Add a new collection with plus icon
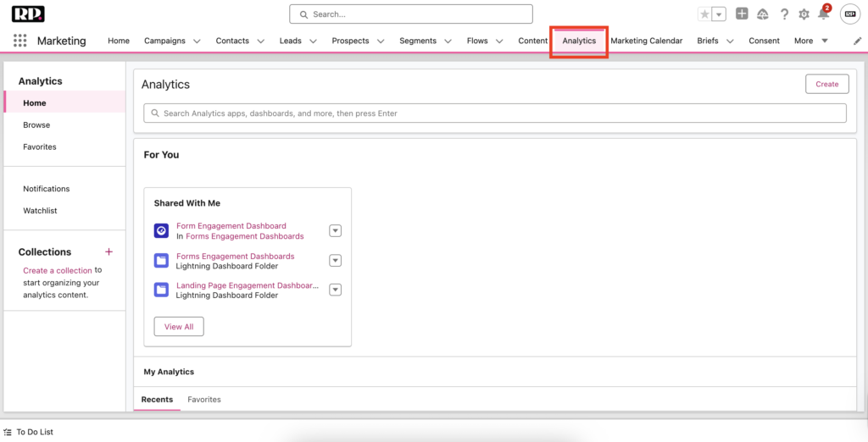This screenshot has width=868, height=442. [108, 252]
